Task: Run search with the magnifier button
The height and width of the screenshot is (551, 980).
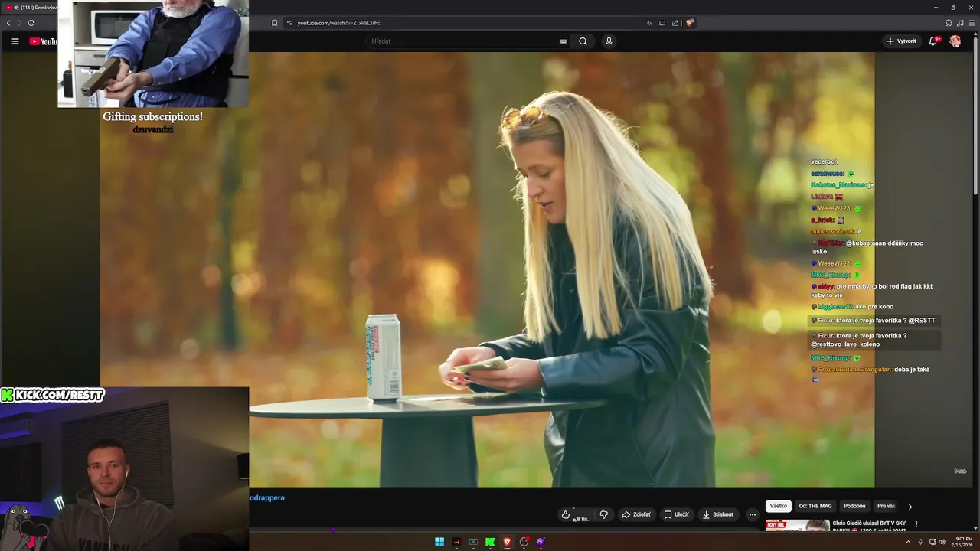Action: point(583,41)
